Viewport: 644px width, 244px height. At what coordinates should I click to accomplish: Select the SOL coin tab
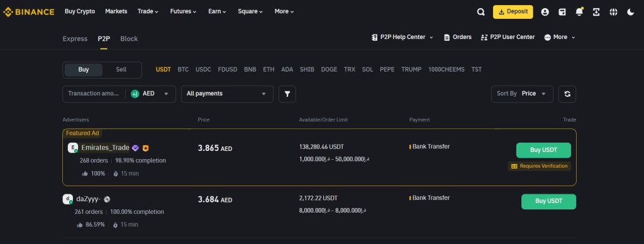(x=367, y=70)
